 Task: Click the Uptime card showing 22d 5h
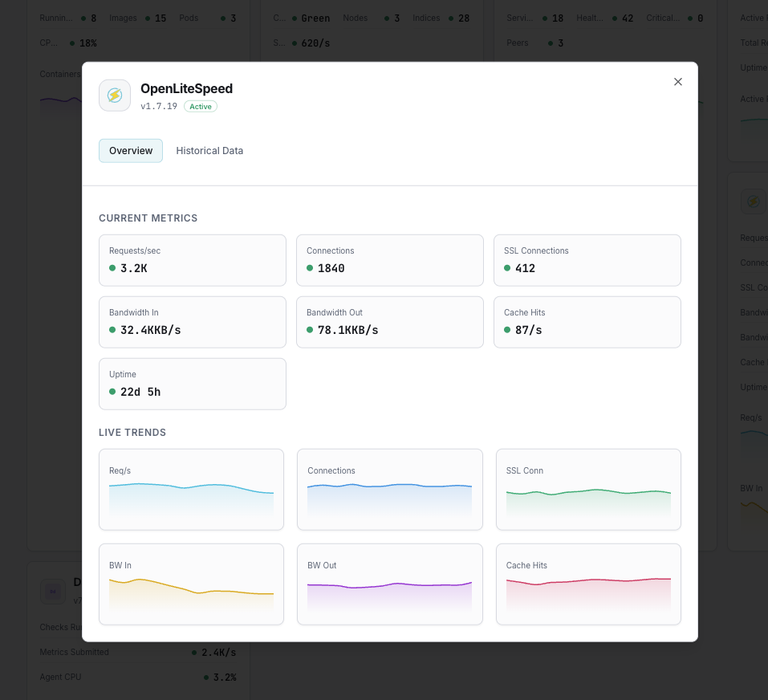pyautogui.click(x=192, y=384)
